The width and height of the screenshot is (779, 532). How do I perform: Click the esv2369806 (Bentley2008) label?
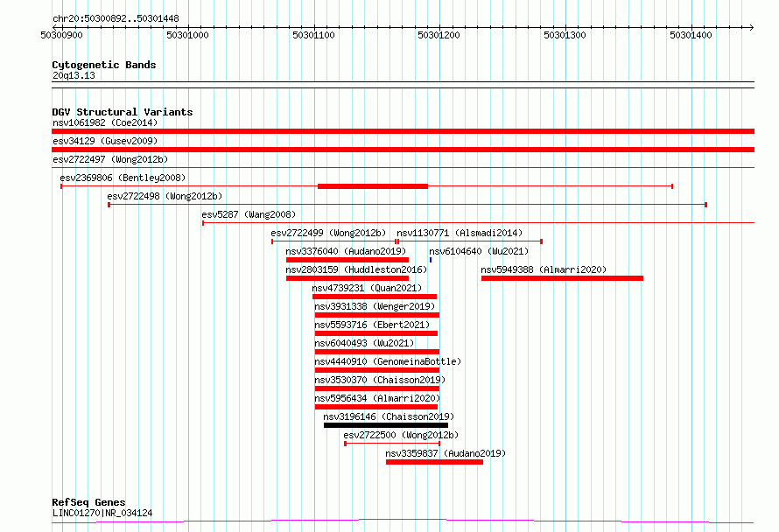123,178
